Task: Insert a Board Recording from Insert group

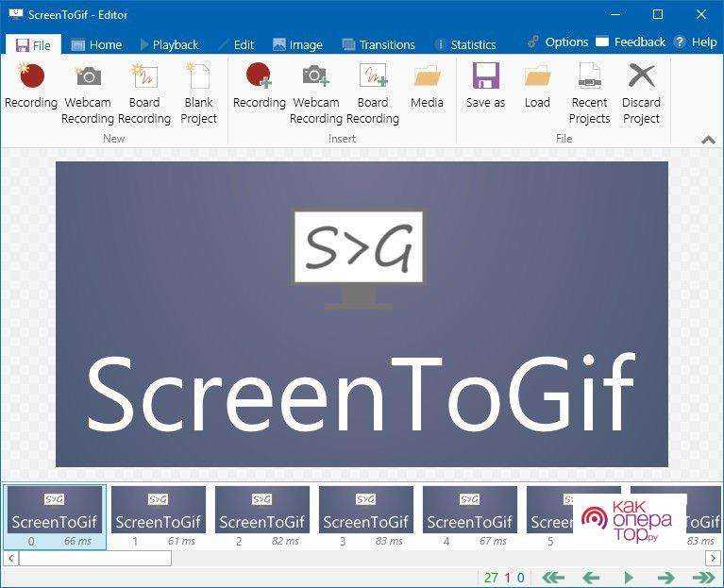Action: 373,94
